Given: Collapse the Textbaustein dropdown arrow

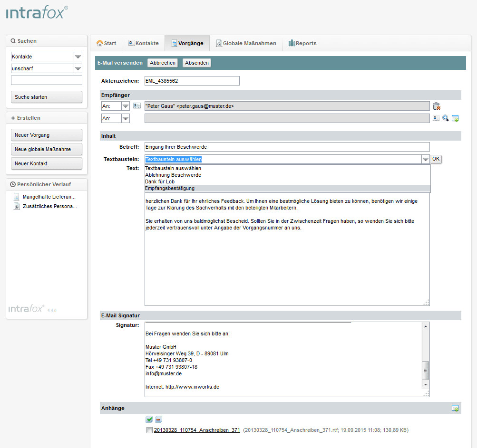Looking at the screenshot, I should click(425, 159).
